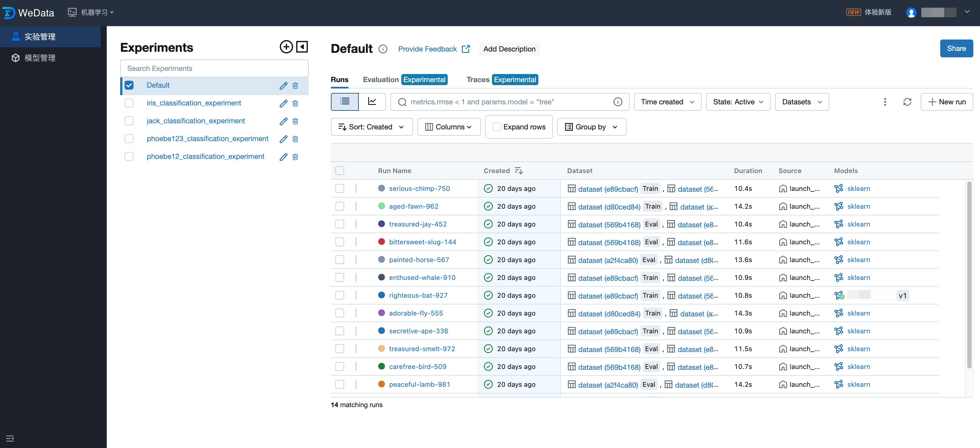Delete jack_classification_experiment using trash icon

click(x=295, y=121)
